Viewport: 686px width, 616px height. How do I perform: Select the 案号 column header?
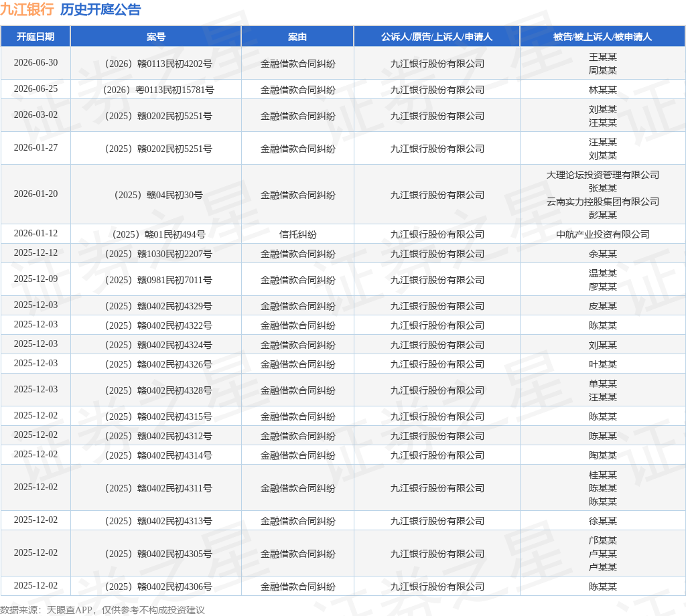tap(155, 37)
